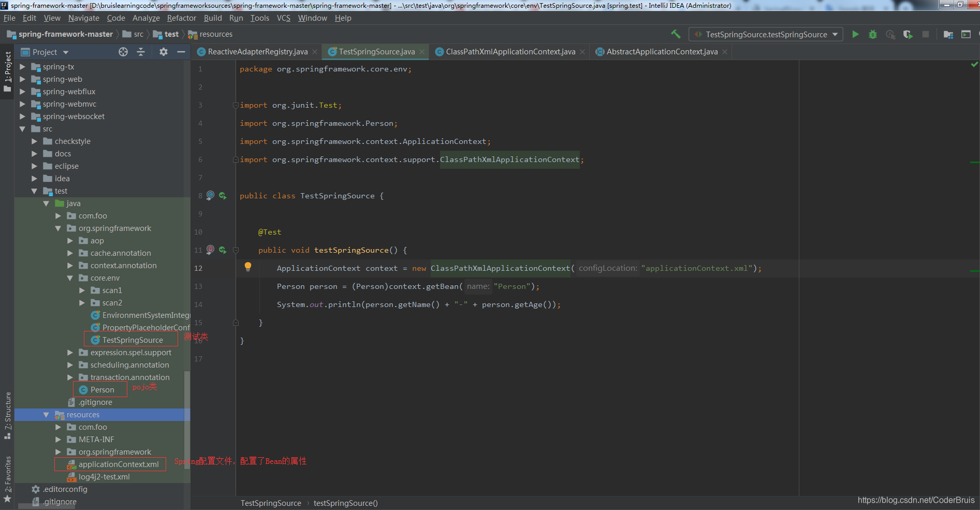
Task: Expand the scan1 package
Action: (82, 290)
